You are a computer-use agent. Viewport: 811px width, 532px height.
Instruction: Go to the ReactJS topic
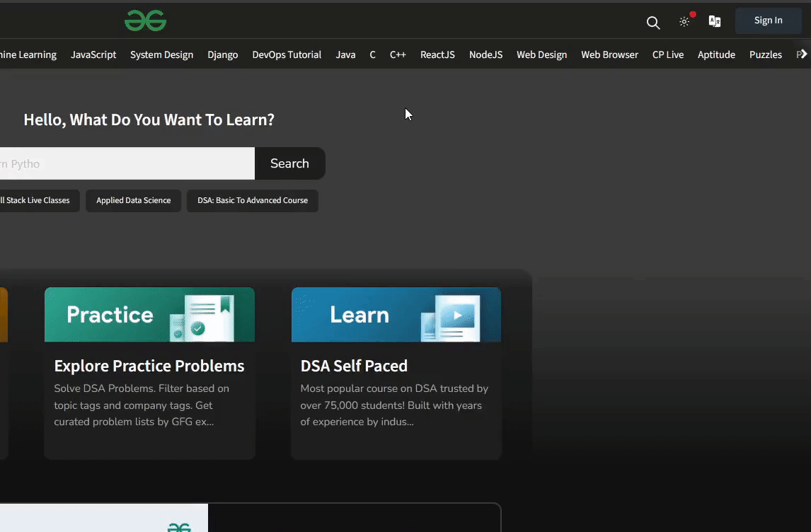[x=437, y=54]
